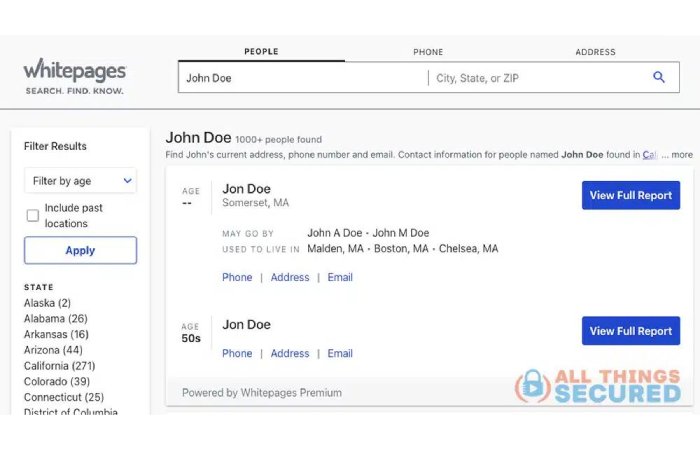
Task: Click the Apply filter button
Action: click(x=80, y=250)
